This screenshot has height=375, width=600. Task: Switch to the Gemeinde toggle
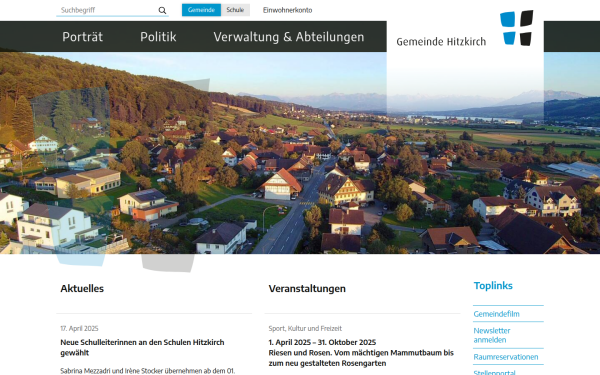click(201, 10)
